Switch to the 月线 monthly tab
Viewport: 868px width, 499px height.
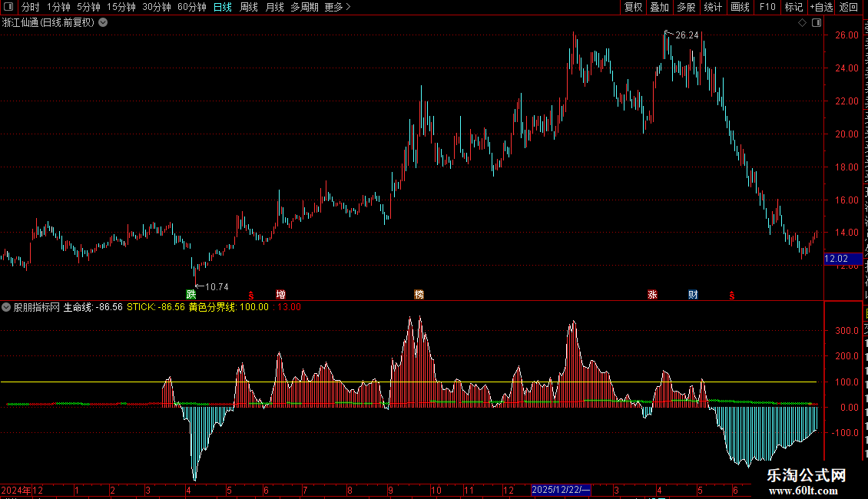coord(274,7)
